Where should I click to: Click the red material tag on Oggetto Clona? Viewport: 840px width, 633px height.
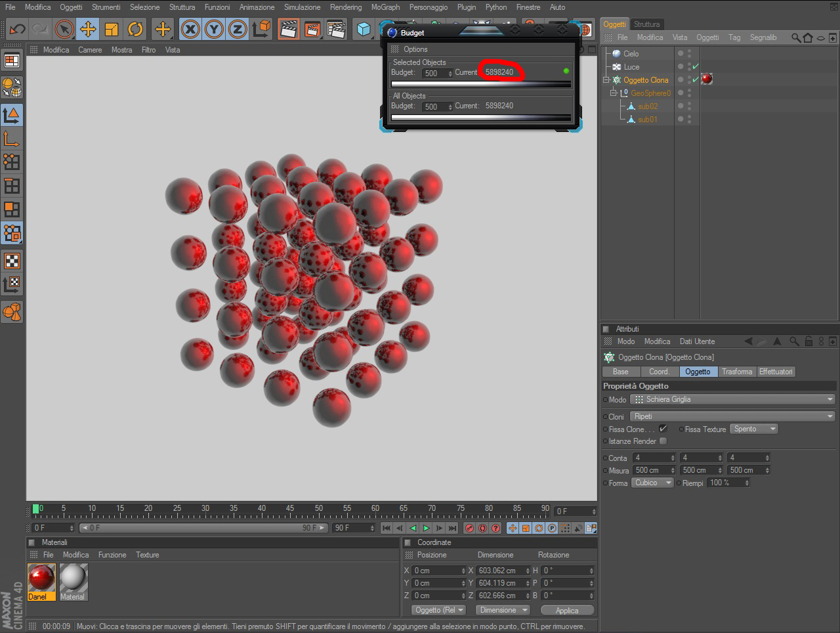707,79
